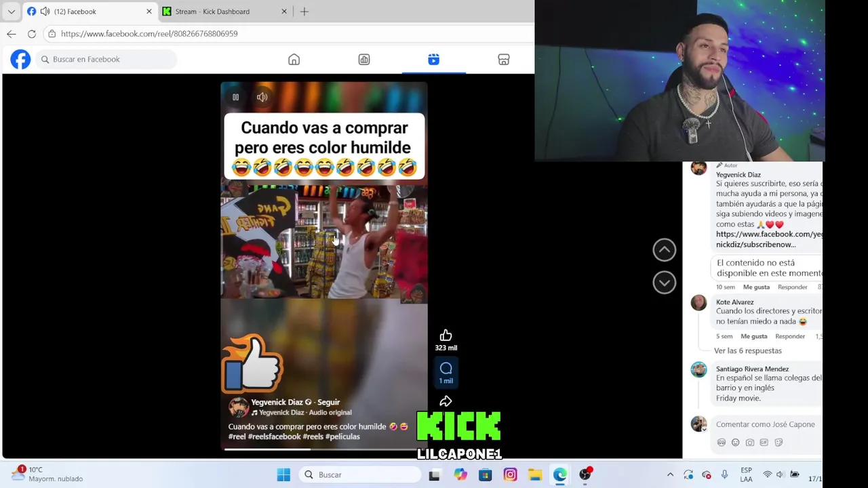Insert avatar sticker icon in comment box
The image size is (868, 488).
pyautogui.click(x=721, y=443)
